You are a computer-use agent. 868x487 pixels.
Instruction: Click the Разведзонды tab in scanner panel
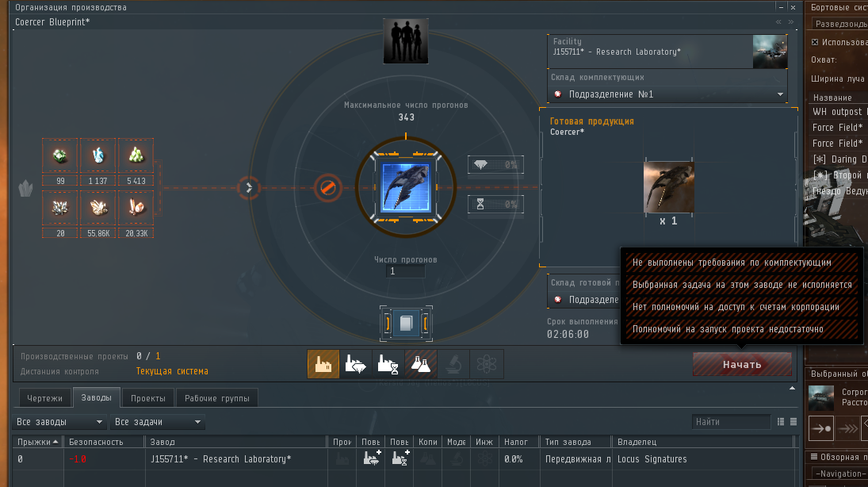(x=840, y=24)
